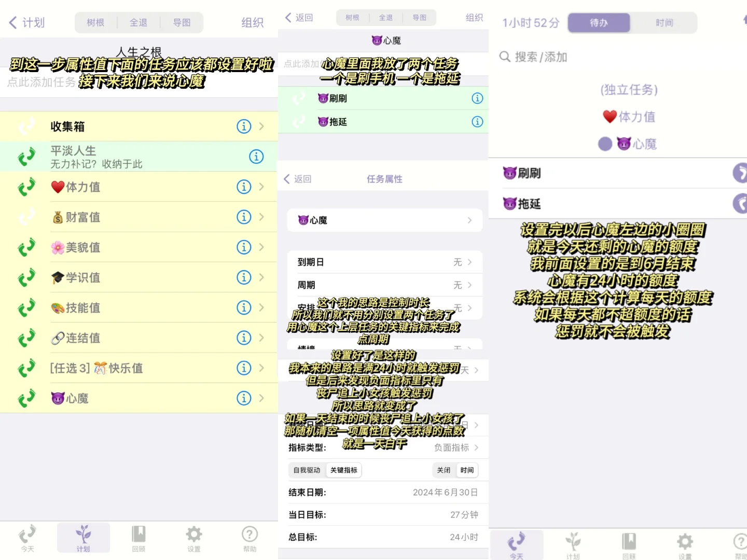
Task: Open the 心魔 row in 任务属性
Action: [x=384, y=220]
